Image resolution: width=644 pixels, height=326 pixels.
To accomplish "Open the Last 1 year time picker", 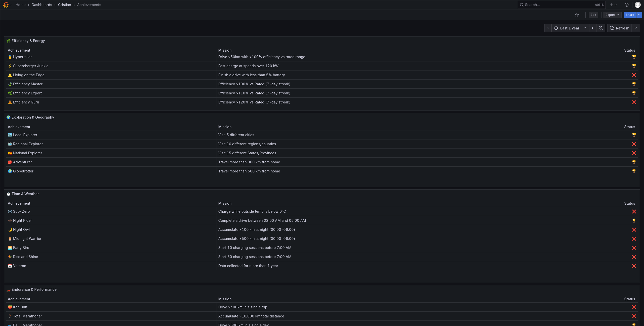I will 570,28.
